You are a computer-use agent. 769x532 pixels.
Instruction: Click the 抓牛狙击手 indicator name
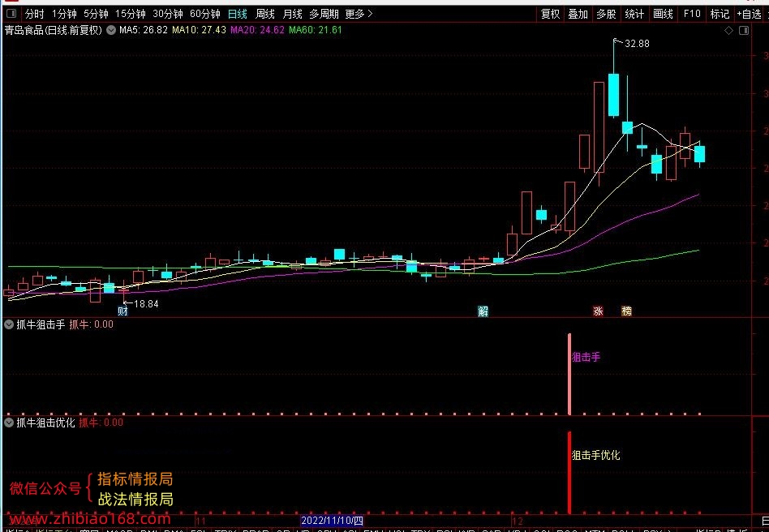point(41,324)
